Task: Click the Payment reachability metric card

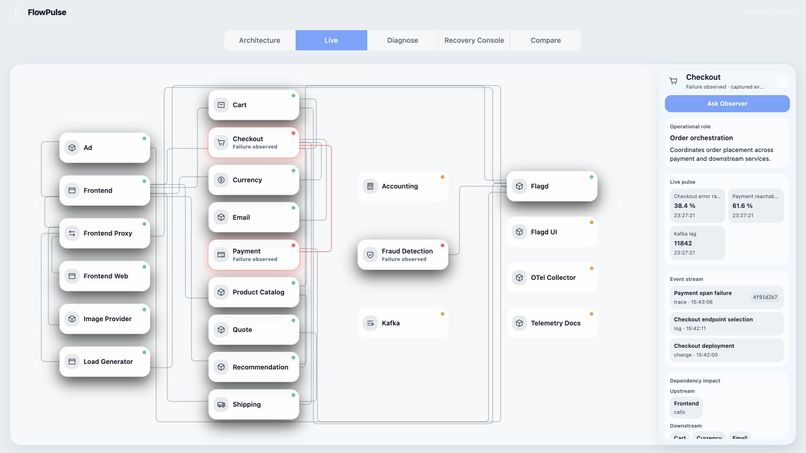Action: [756, 206]
